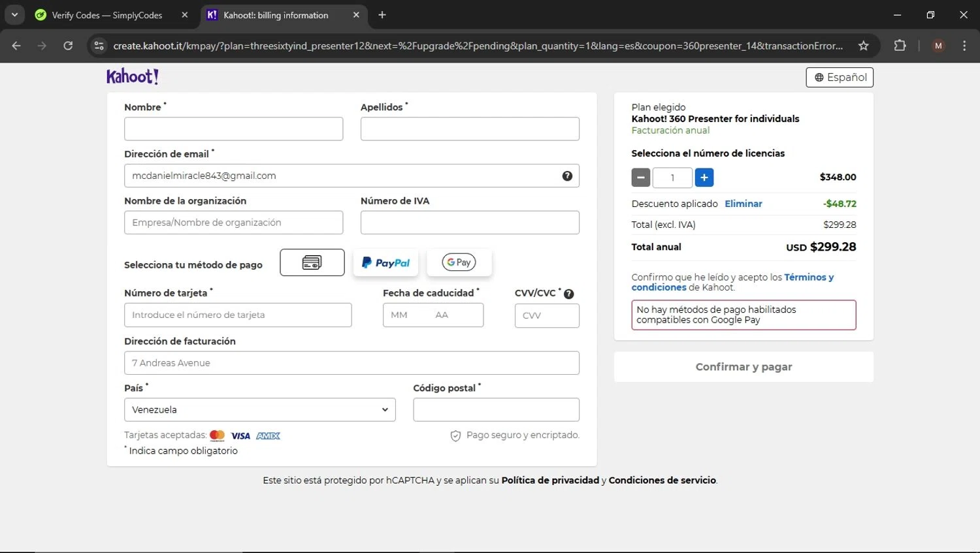
Task: Open the Español language selector
Action: 840,77
